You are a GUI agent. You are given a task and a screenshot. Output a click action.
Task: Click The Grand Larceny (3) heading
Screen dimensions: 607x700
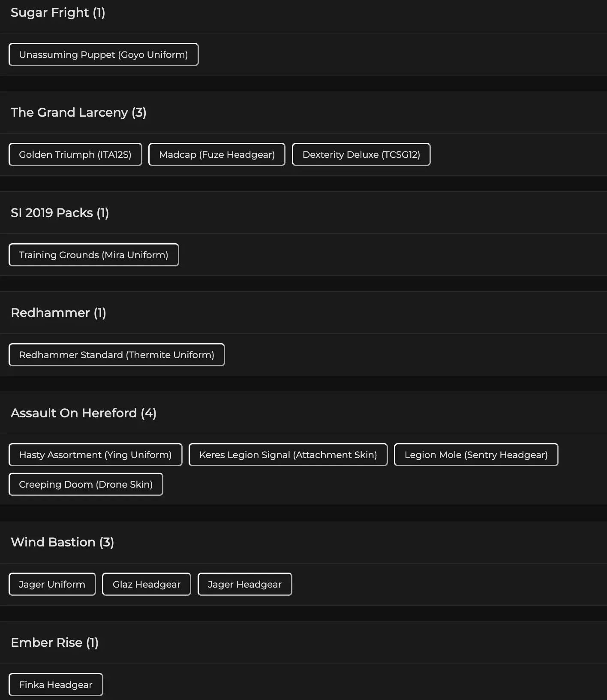(78, 112)
